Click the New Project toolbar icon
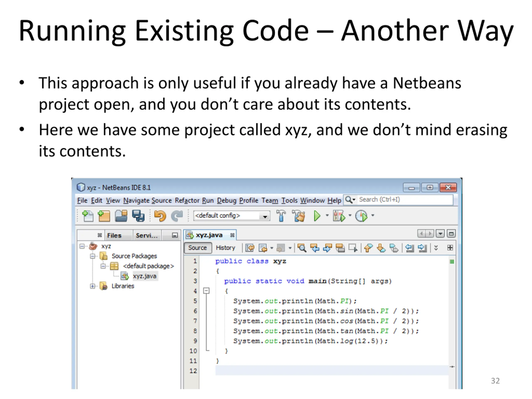This screenshot has width=532, height=399. point(104,216)
